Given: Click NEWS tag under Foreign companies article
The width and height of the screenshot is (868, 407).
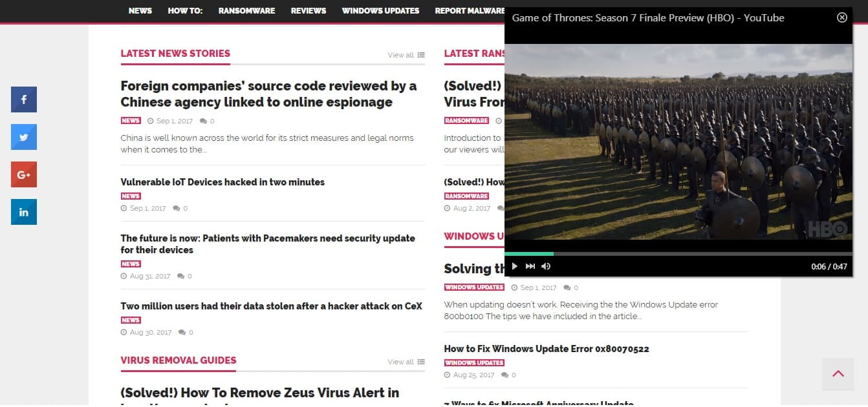Looking at the screenshot, I should (131, 121).
